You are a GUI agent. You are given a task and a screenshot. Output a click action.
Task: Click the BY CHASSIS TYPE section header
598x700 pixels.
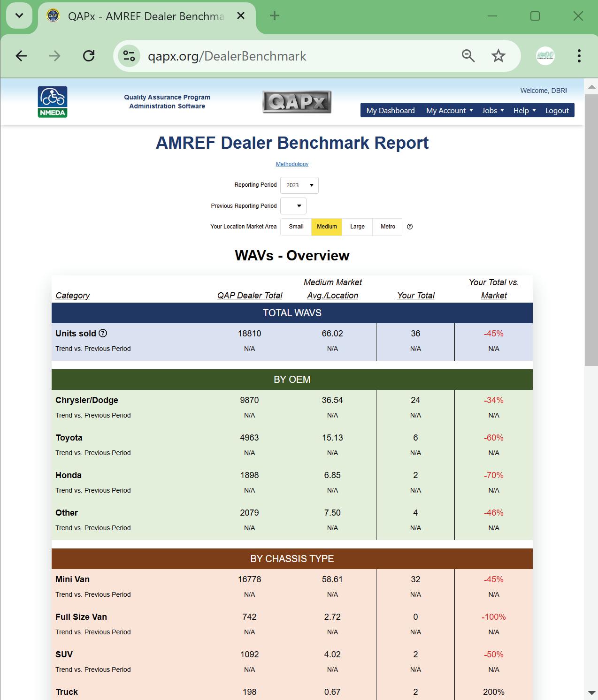pos(292,559)
